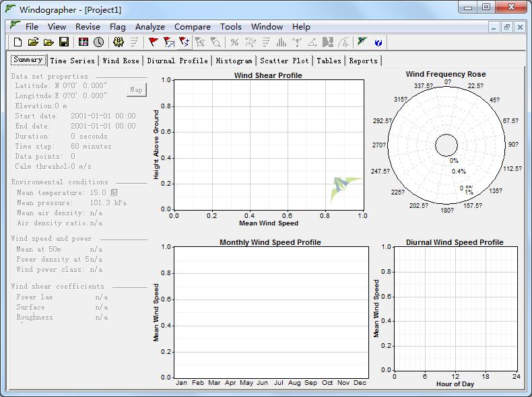Open the Window menu

click(267, 27)
